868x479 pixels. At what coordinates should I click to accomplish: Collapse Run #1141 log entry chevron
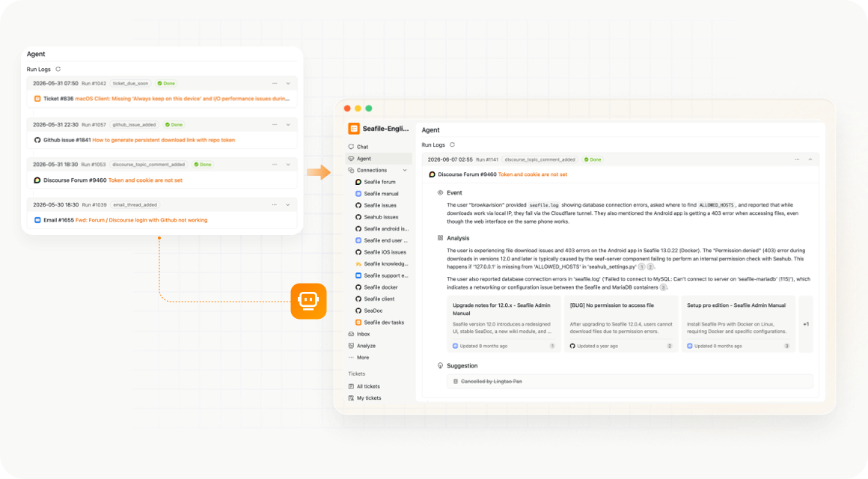pos(810,159)
